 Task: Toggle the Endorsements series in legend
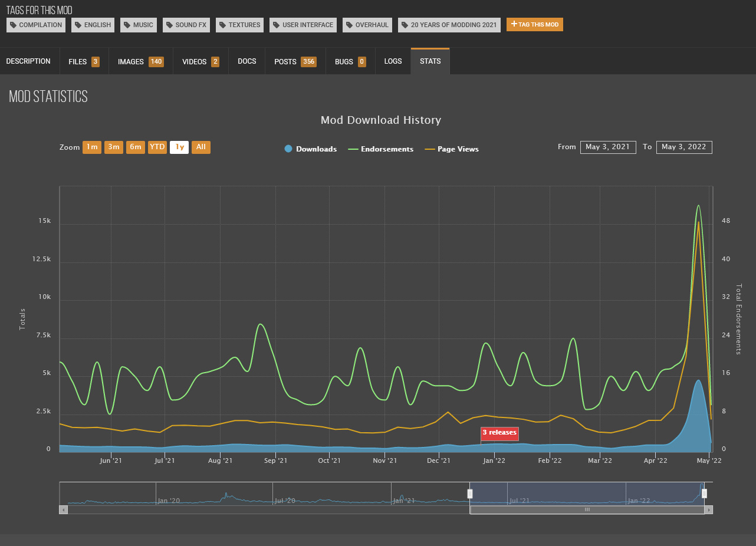381,149
